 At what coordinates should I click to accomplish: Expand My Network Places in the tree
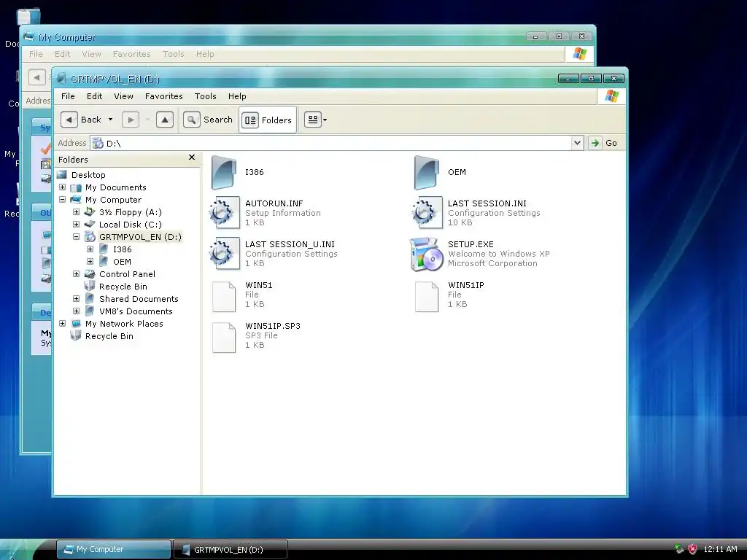pyautogui.click(x=63, y=323)
